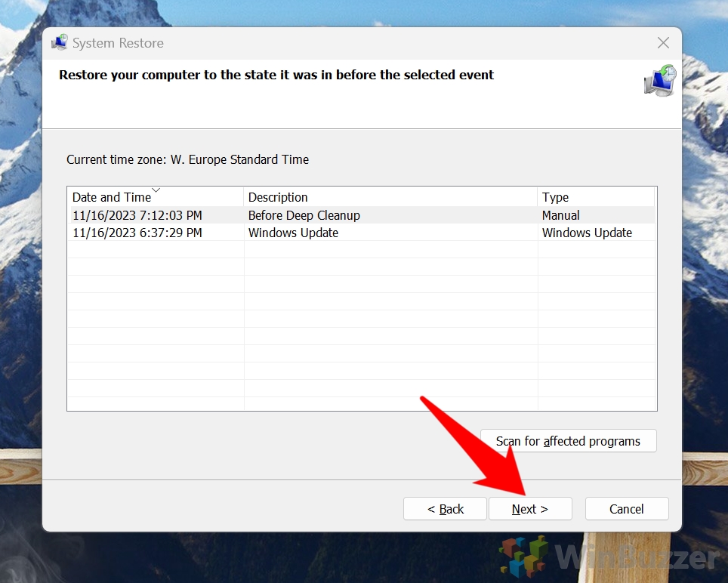
Task: Click the 'Before Deep Cleanup' description cell
Action: [x=304, y=215]
